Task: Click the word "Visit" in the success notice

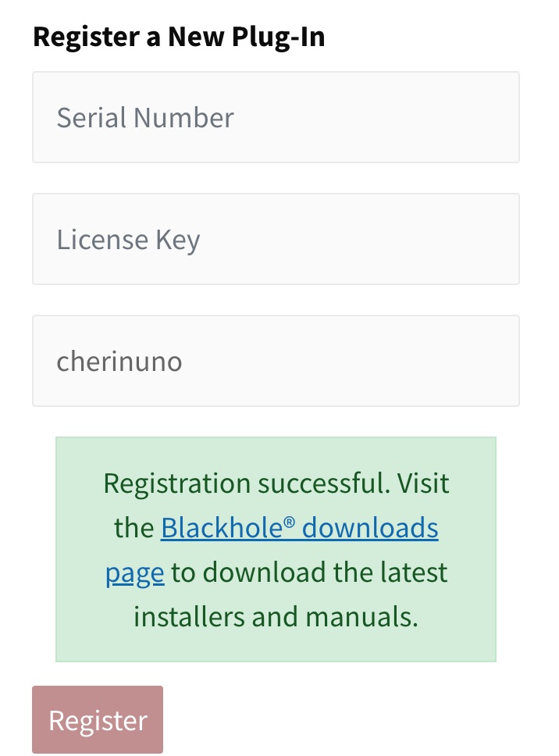Action: [x=422, y=483]
